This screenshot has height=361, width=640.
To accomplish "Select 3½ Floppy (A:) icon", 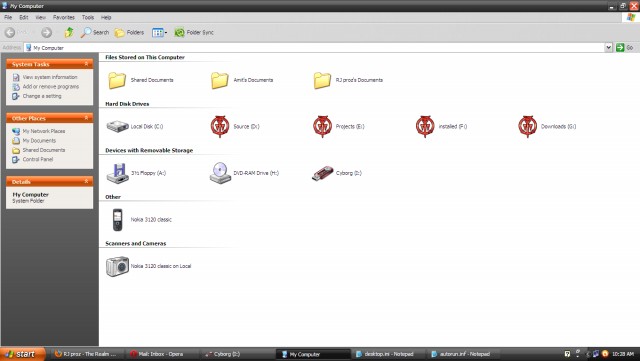I will [x=118, y=173].
